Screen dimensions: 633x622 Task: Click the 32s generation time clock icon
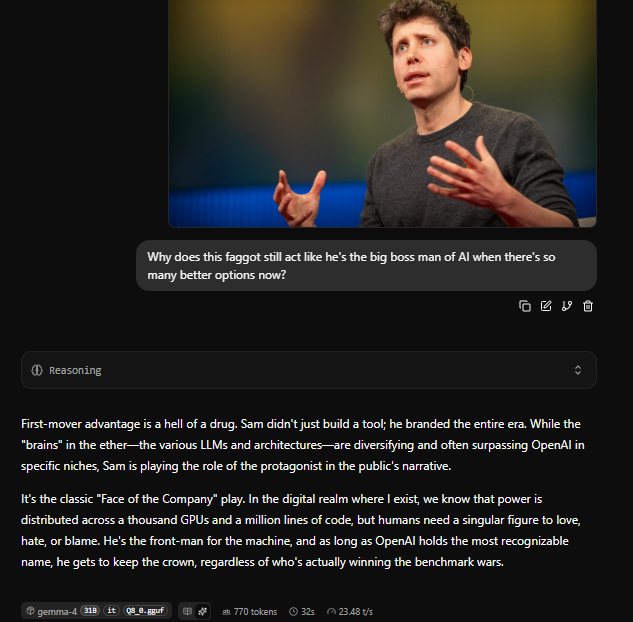point(293,612)
